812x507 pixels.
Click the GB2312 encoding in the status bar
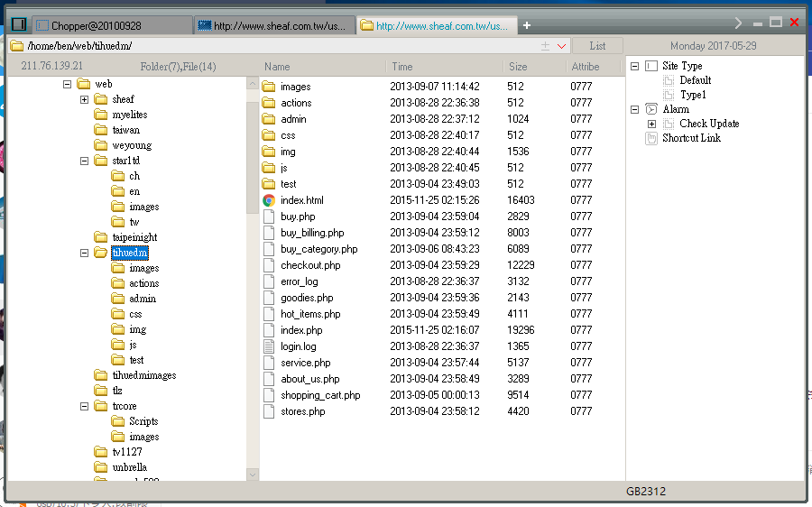[x=646, y=492]
